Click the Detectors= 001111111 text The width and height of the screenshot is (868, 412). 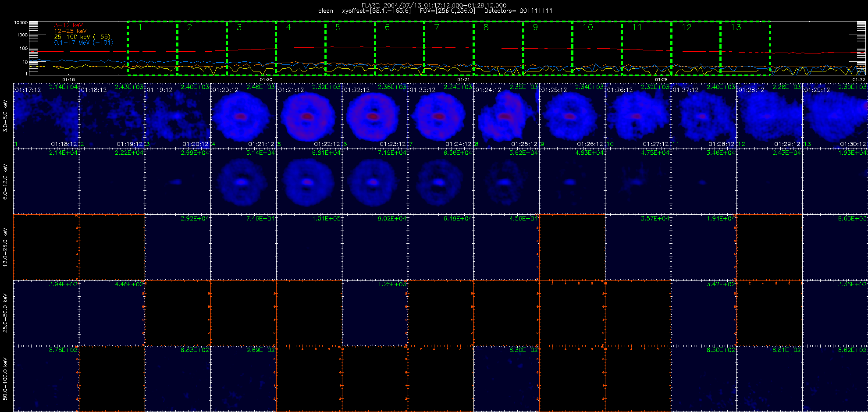pos(518,11)
